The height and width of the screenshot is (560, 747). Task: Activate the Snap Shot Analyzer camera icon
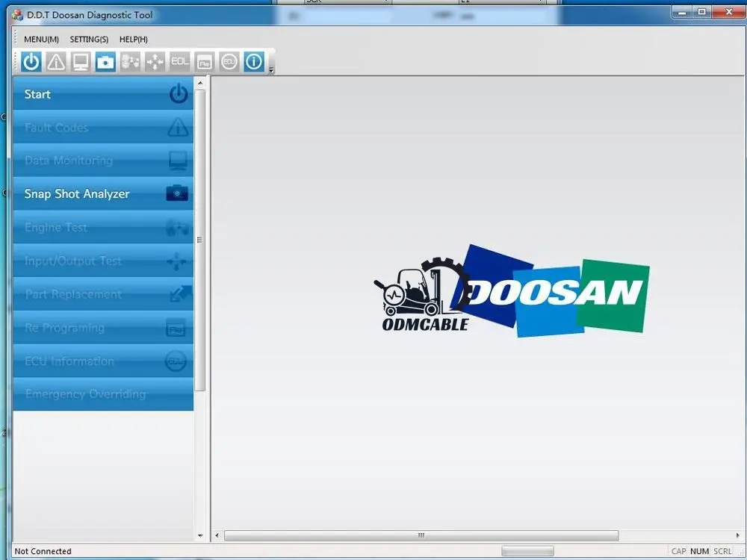105,61
